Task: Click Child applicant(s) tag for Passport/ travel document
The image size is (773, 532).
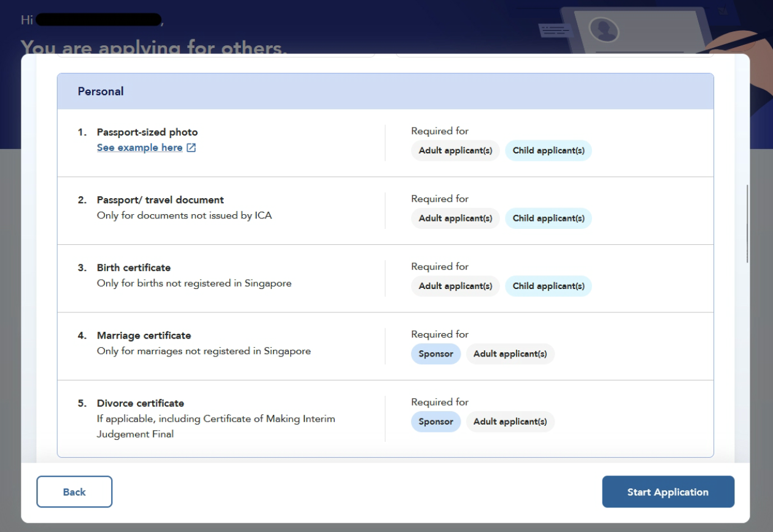Action: [548, 218]
